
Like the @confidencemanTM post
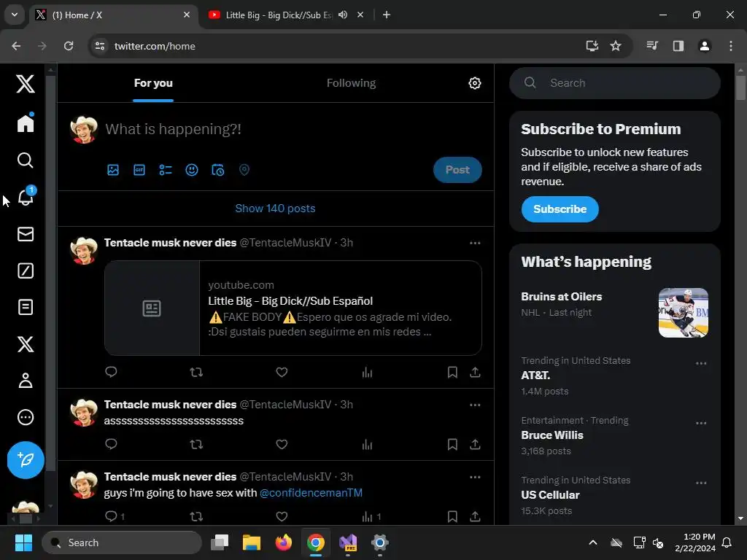[282, 516]
